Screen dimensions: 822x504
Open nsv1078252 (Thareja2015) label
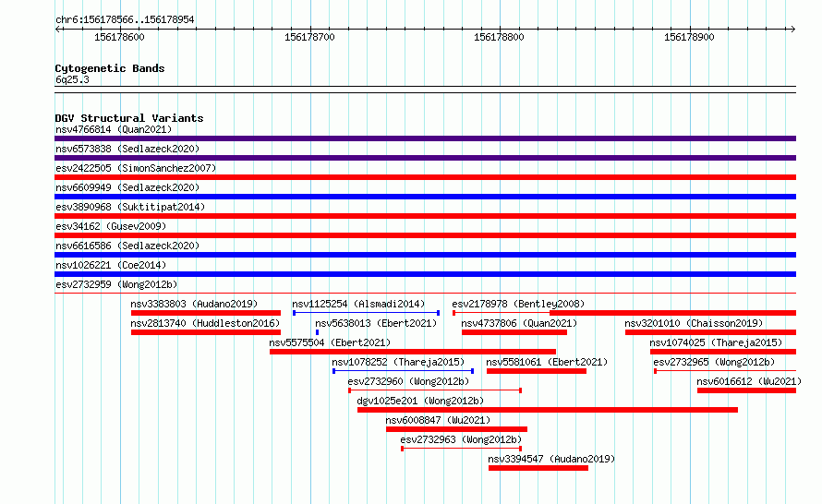(398, 362)
